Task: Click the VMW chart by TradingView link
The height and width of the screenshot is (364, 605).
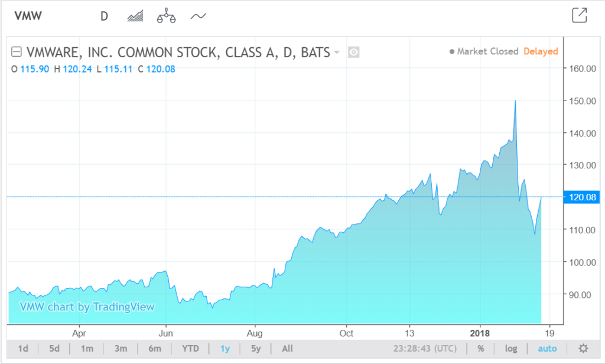Action: click(87, 307)
